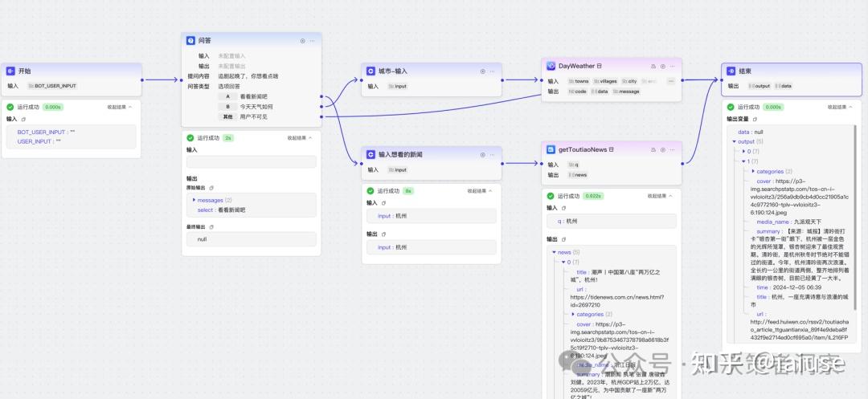
Task: Copy 原始输出 in 问答 result
Action: [211, 188]
